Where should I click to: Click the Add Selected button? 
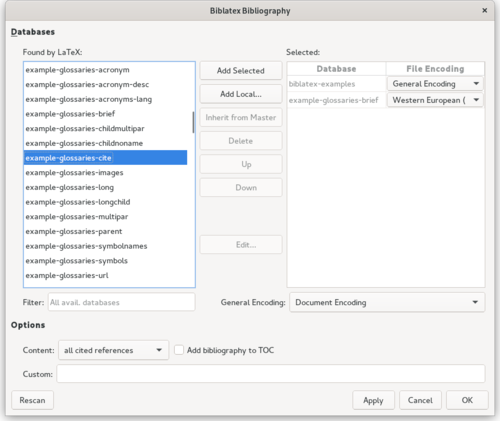click(241, 71)
